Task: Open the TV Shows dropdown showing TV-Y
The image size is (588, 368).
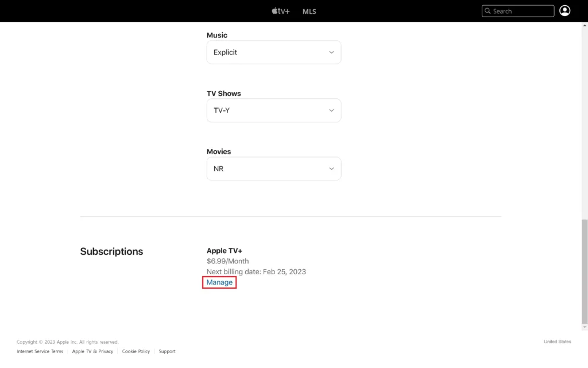Action: 274,110
